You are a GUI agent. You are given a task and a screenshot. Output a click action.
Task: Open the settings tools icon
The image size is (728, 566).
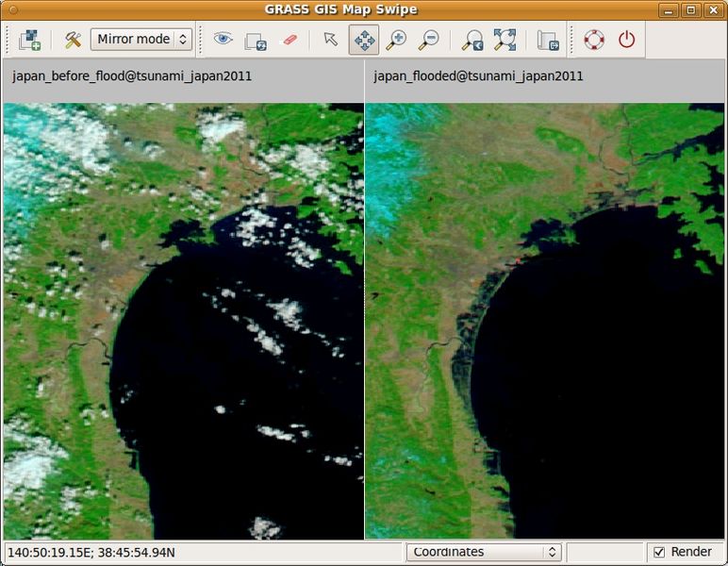(x=73, y=40)
